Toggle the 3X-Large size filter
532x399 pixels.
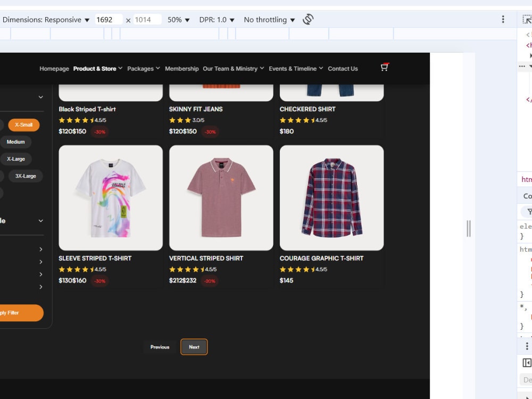(26, 176)
